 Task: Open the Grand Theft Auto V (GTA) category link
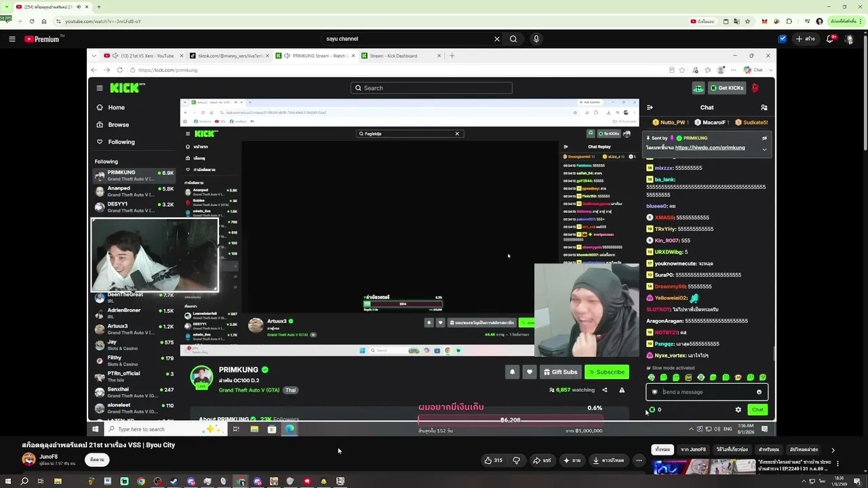click(249, 390)
